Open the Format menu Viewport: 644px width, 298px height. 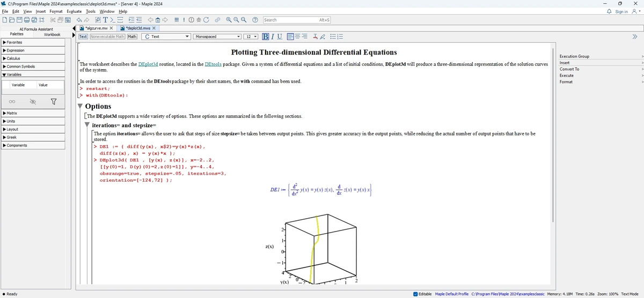56,11
